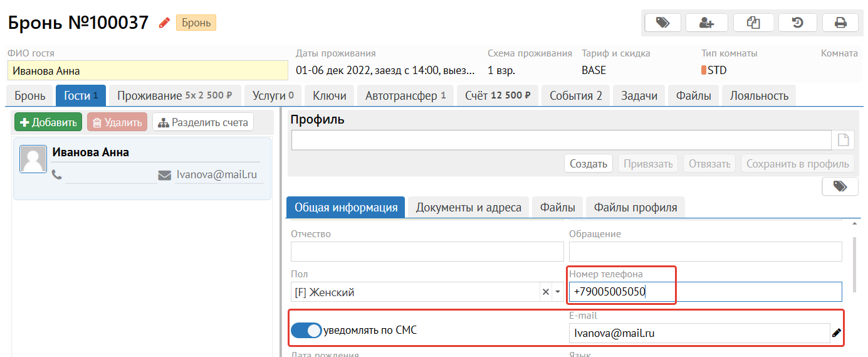The height and width of the screenshot is (357, 868).
Task: Click the profile document icon beside profile field
Action: (843, 141)
